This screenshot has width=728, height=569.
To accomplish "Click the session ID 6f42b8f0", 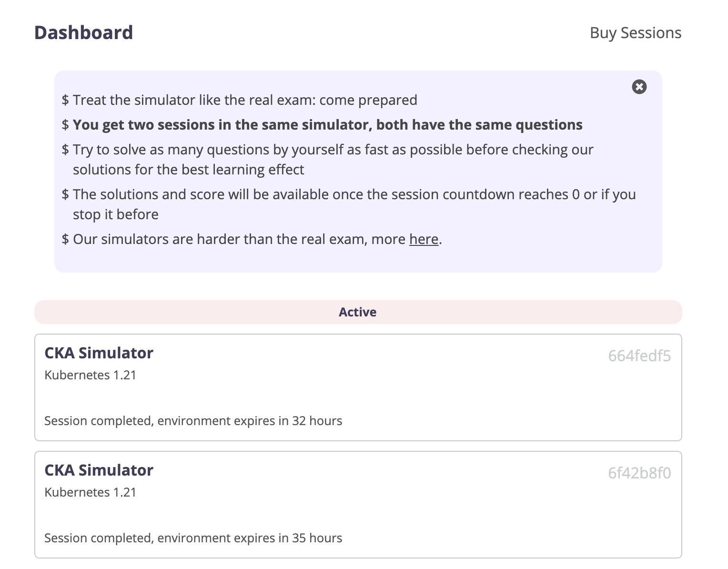I will (x=639, y=473).
